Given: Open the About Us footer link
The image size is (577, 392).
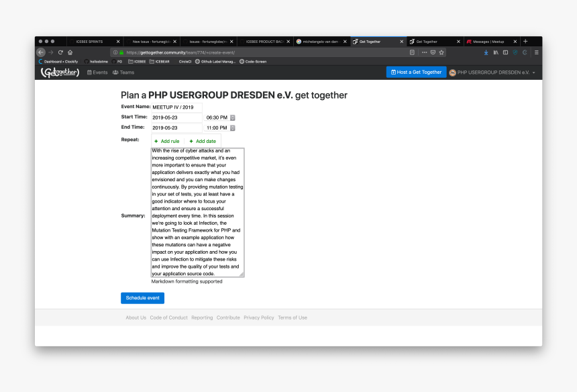Looking at the screenshot, I should (136, 317).
